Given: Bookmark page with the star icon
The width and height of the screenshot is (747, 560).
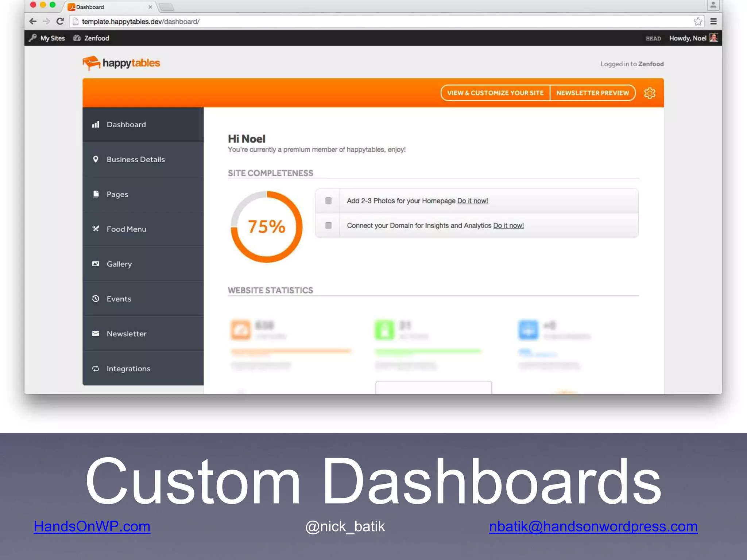Looking at the screenshot, I should tap(698, 22).
